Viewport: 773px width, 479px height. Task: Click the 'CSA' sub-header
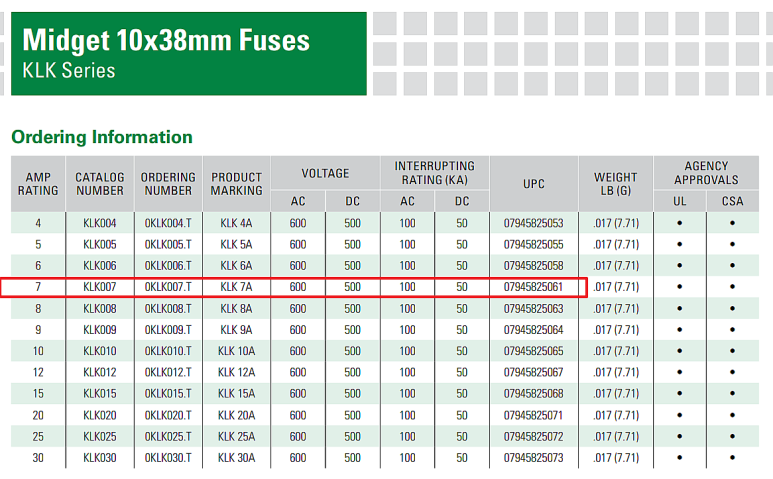point(733,201)
